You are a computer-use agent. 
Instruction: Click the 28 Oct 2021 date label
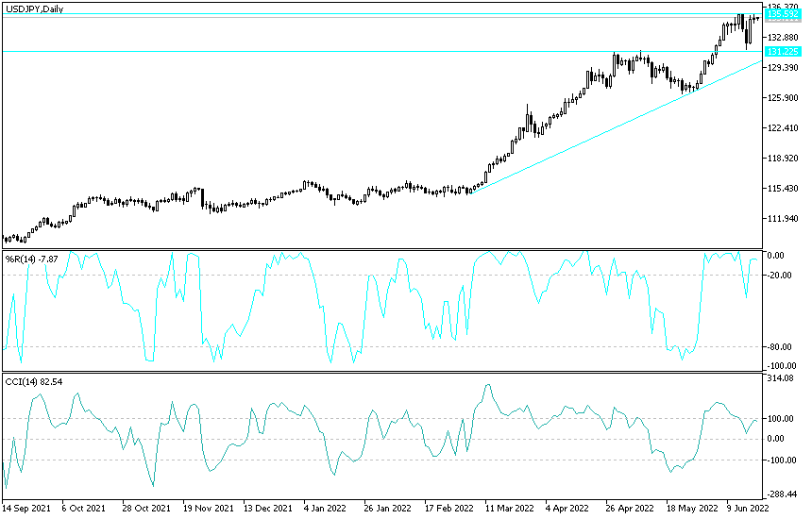coord(146,508)
